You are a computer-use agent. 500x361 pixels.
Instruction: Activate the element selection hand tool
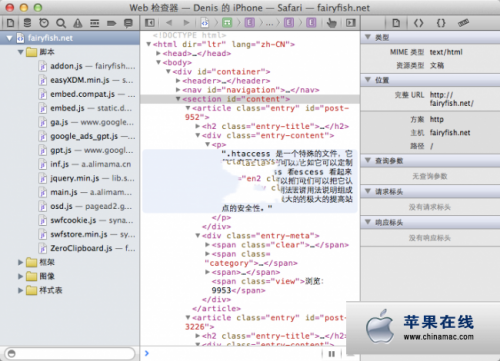click(x=331, y=23)
